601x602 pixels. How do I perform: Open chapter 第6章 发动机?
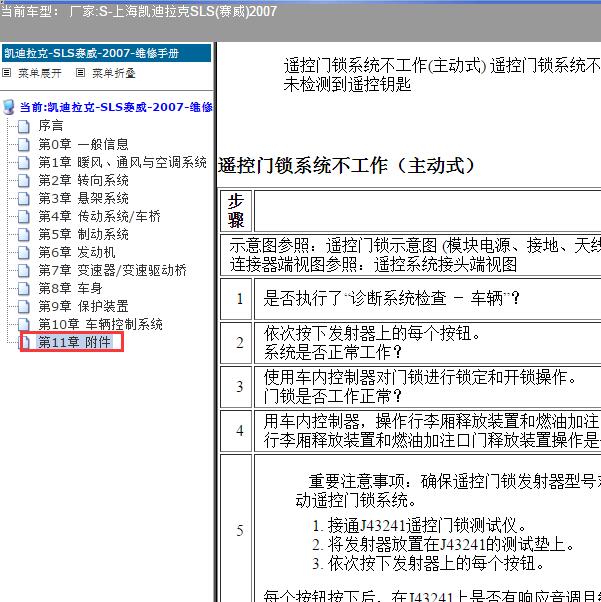tap(76, 252)
